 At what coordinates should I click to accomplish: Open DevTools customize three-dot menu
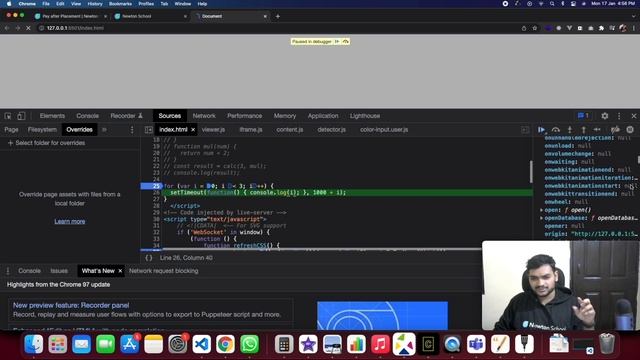[x=619, y=116]
